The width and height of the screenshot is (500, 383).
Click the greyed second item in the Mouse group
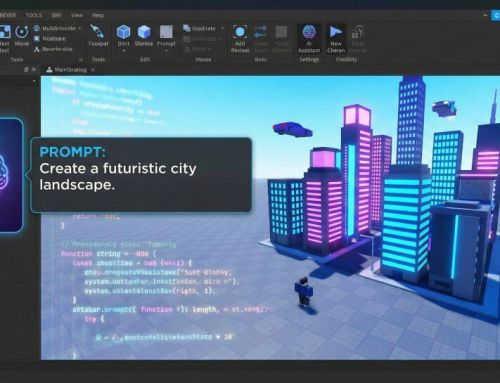point(202,39)
